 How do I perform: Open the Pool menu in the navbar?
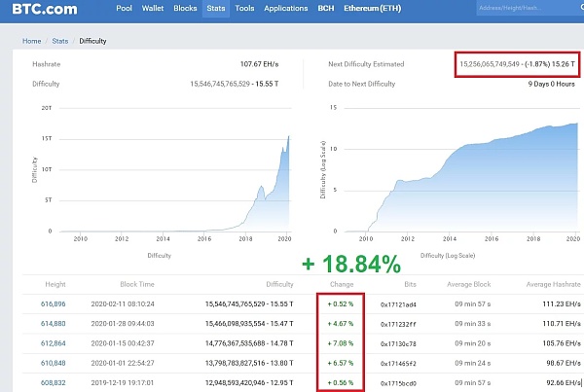point(124,8)
